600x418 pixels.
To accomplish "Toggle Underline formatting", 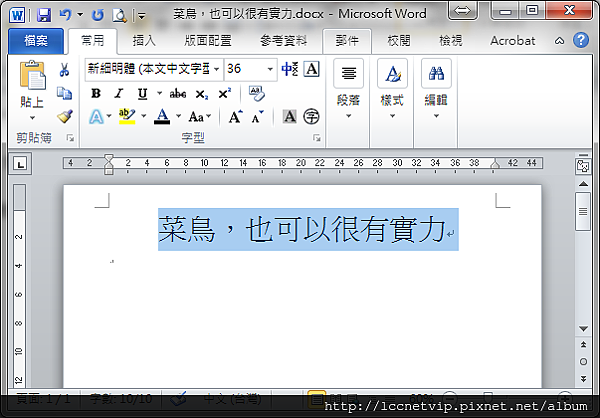I will (x=142, y=93).
